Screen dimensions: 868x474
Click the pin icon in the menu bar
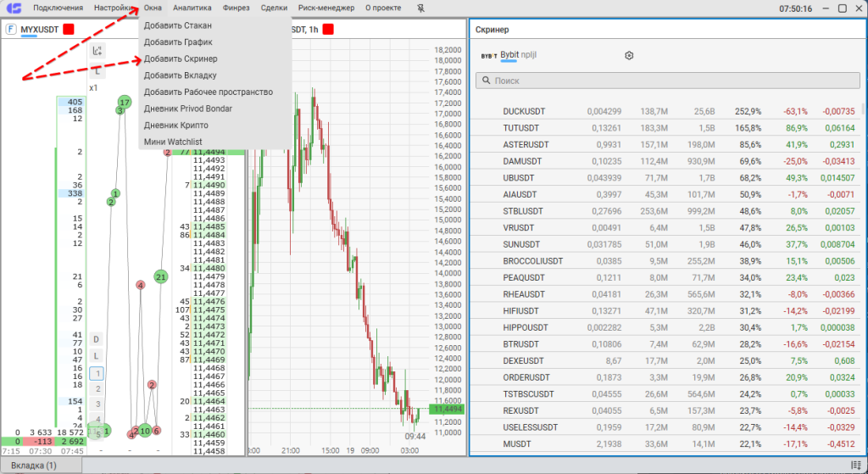(x=422, y=8)
